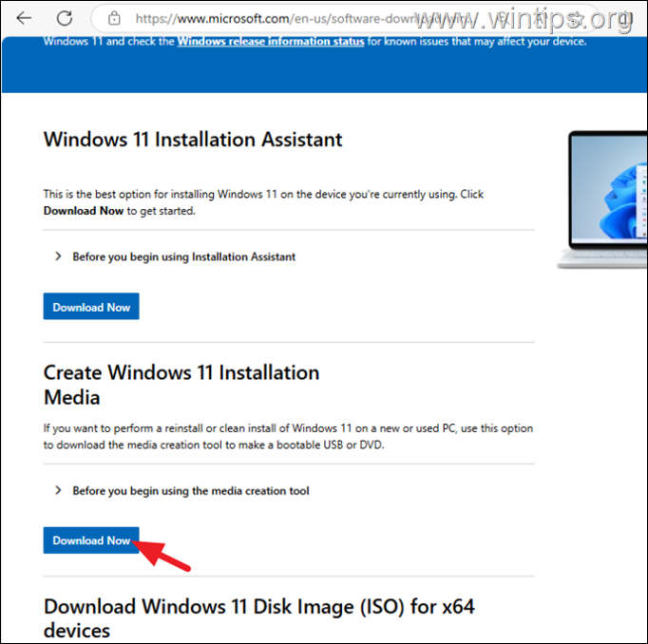The image size is (648, 644).
Task: View site security via the lock icon
Action: coord(114,19)
